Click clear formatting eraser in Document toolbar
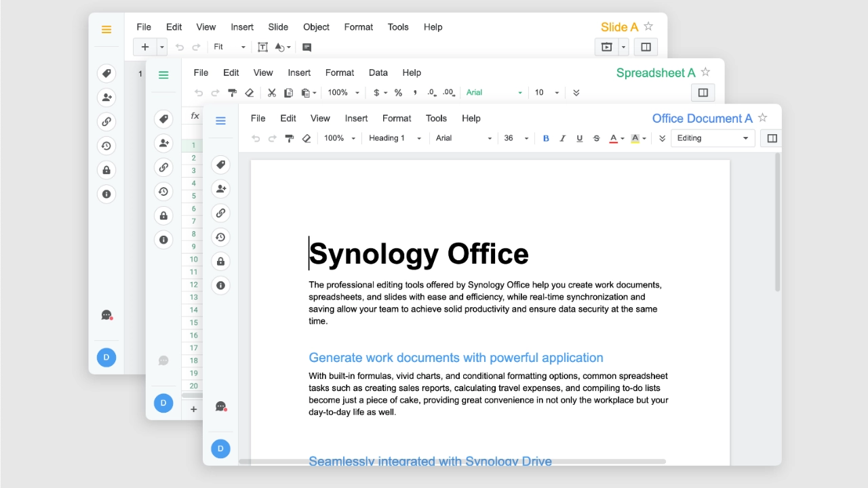Screen dimensions: 868x488 (306, 138)
